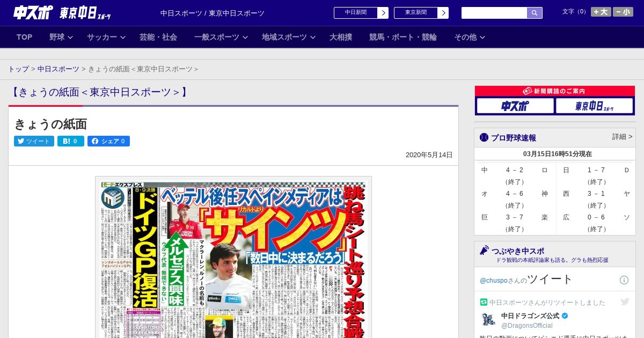Expand 一般スポーツ menu
This screenshot has width=644, height=338.
coord(221,37)
